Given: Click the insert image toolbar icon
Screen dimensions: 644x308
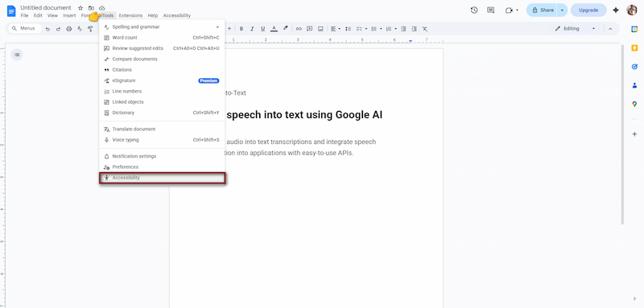Looking at the screenshot, I should 320,29.
